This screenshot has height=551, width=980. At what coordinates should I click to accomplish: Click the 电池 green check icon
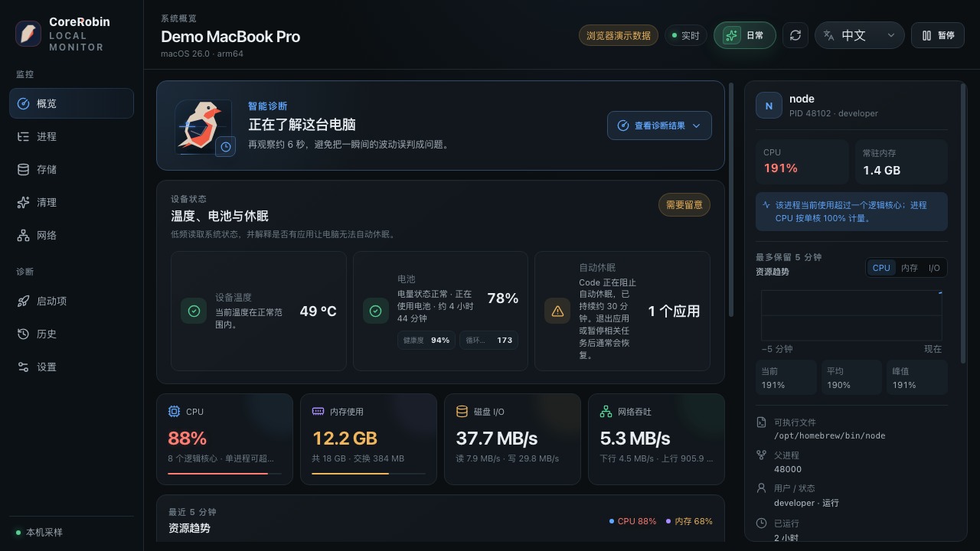[375, 311]
